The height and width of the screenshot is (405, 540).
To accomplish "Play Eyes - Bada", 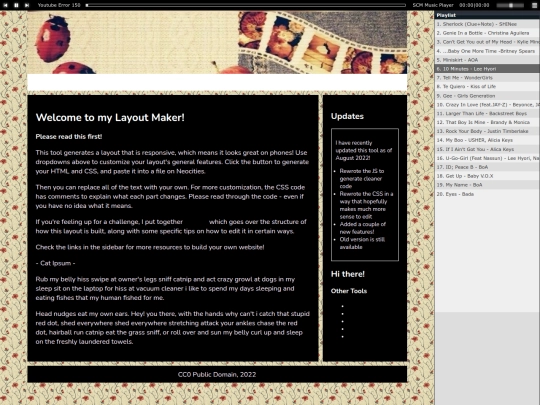I will 487,194.
